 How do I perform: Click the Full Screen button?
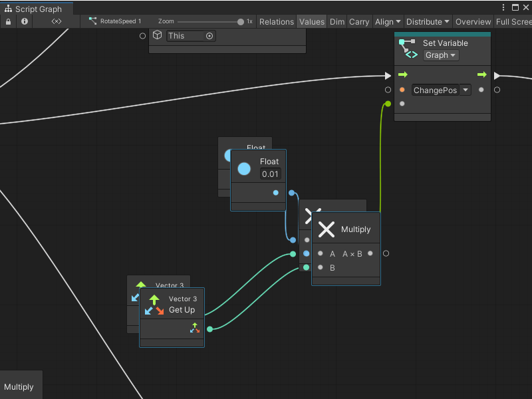pos(513,21)
